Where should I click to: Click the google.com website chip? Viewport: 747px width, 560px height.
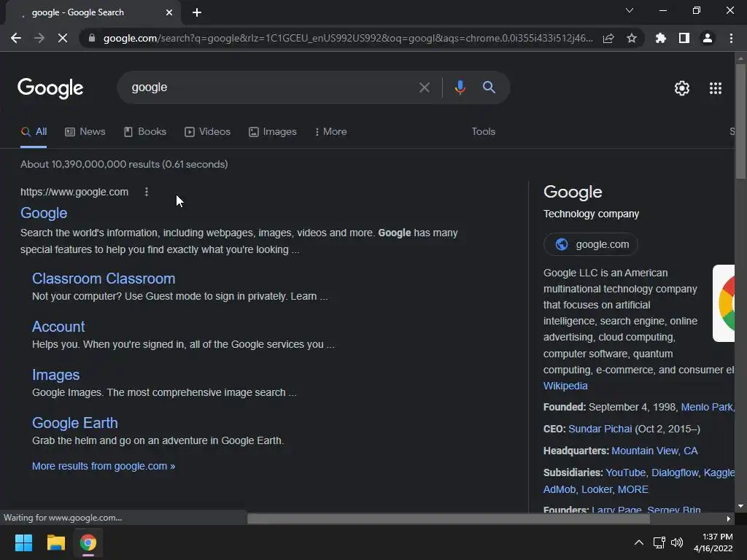click(x=591, y=244)
